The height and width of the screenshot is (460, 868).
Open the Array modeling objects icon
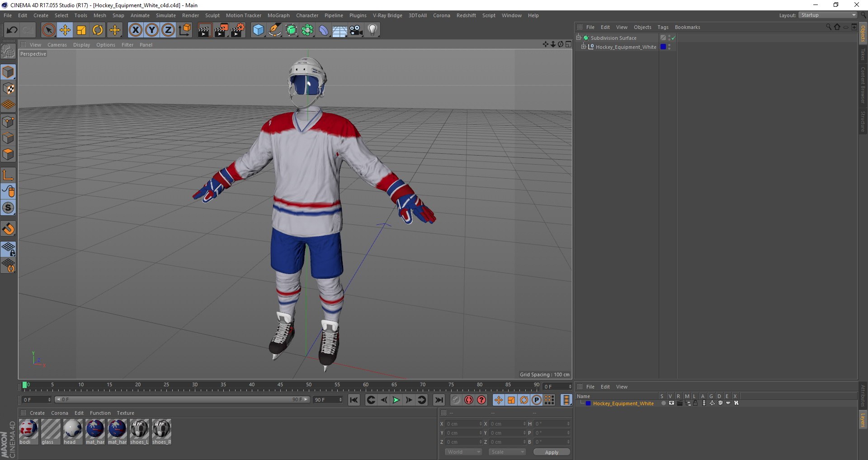(308, 30)
